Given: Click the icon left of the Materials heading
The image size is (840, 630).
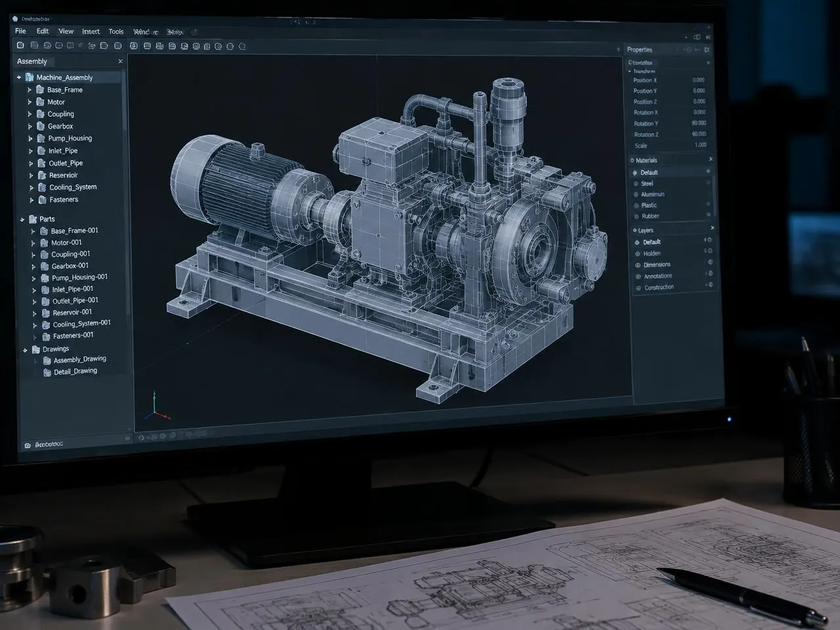Looking at the screenshot, I should pyautogui.click(x=632, y=160).
